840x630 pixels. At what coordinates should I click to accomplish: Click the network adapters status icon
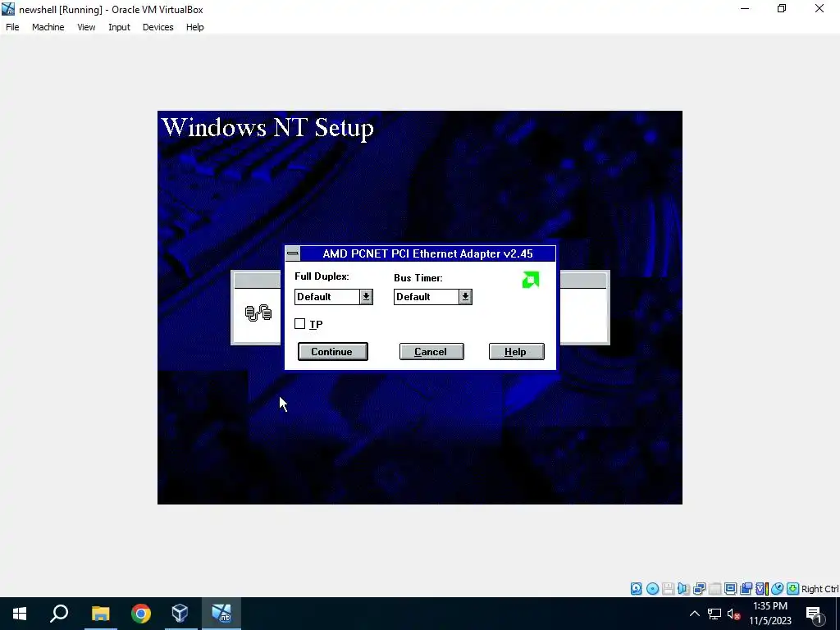[699, 589]
